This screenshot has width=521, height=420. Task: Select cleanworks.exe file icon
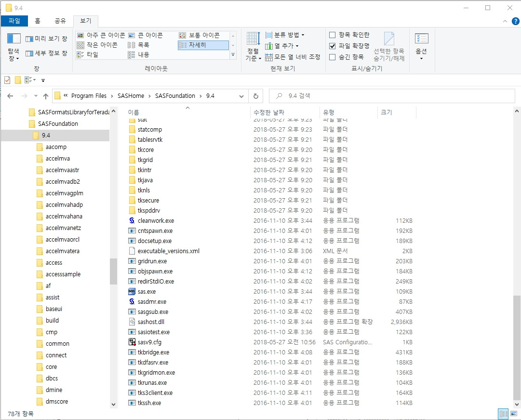click(x=132, y=220)
